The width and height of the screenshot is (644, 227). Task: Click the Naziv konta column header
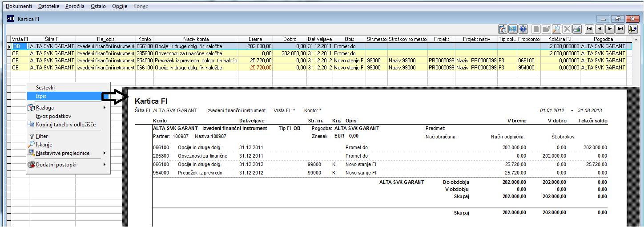coord(196,39)
